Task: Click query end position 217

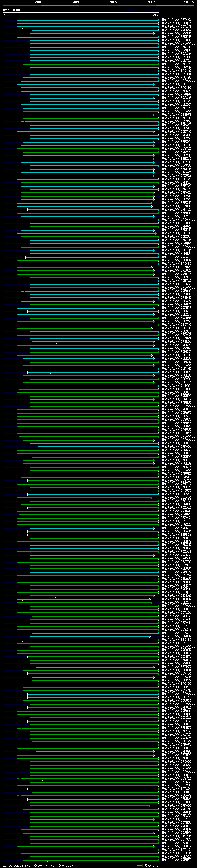Action: click(155, 15)
